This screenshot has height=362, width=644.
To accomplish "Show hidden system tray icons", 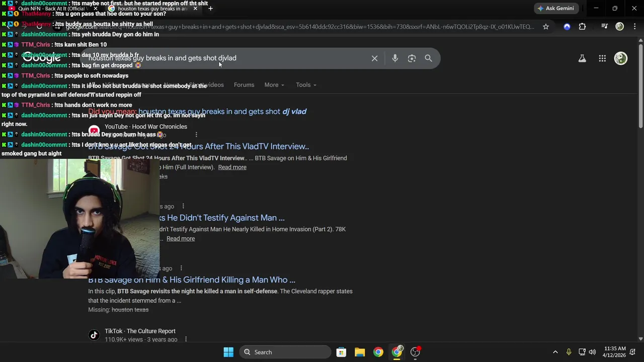I will [555, 352].
